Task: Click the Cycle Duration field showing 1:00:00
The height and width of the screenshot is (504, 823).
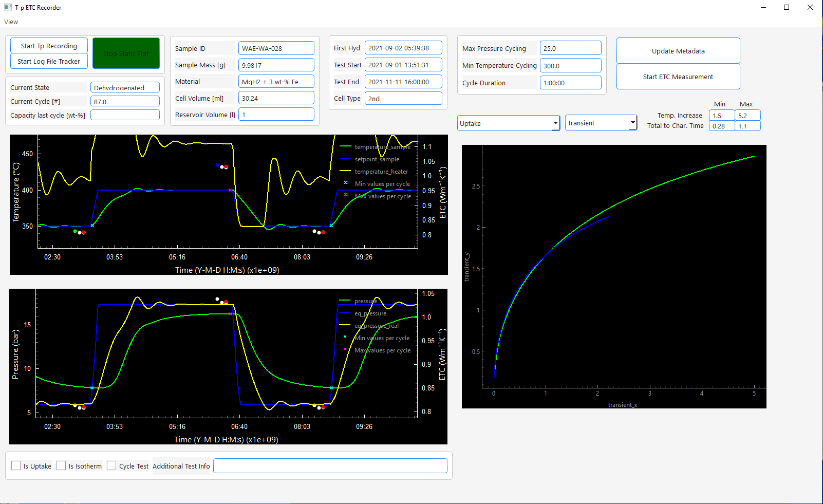Action: 570,82
